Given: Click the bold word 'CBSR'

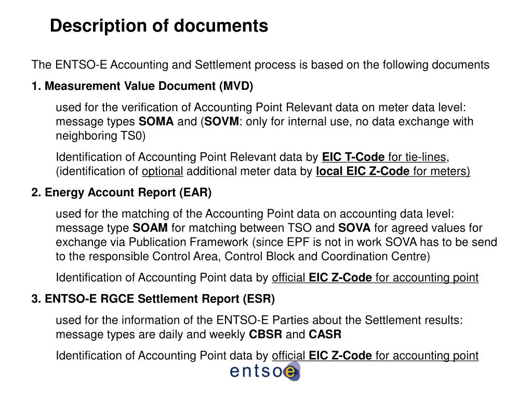Looking at the screenshot, I should tap(265, 334).
